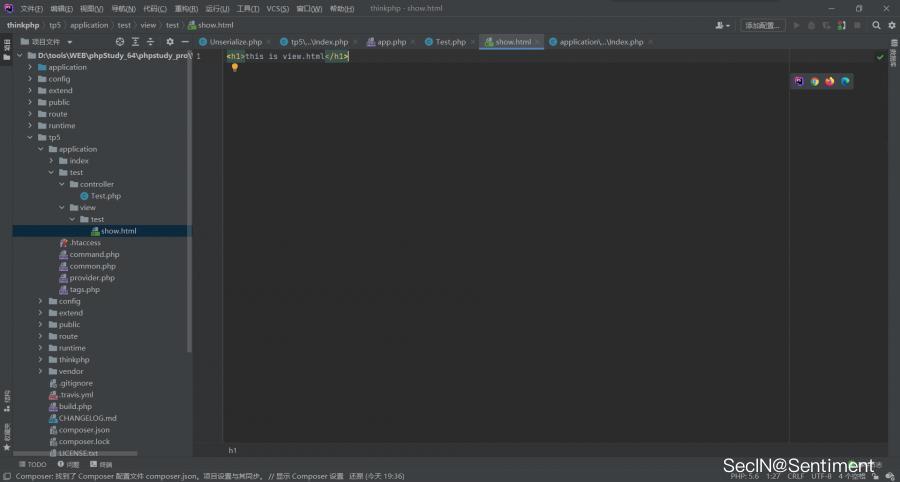Click the project tree vertical scrollbar
Image resolution: width=900 pixels, height=482 pixels.
(190, 200)
